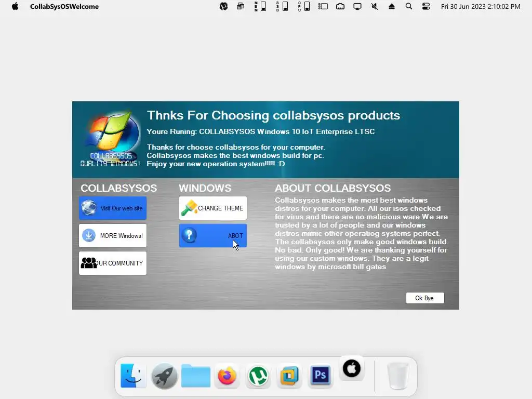
Task: Open Launchpad rocket icon in dock
Action: coord(164,376)
